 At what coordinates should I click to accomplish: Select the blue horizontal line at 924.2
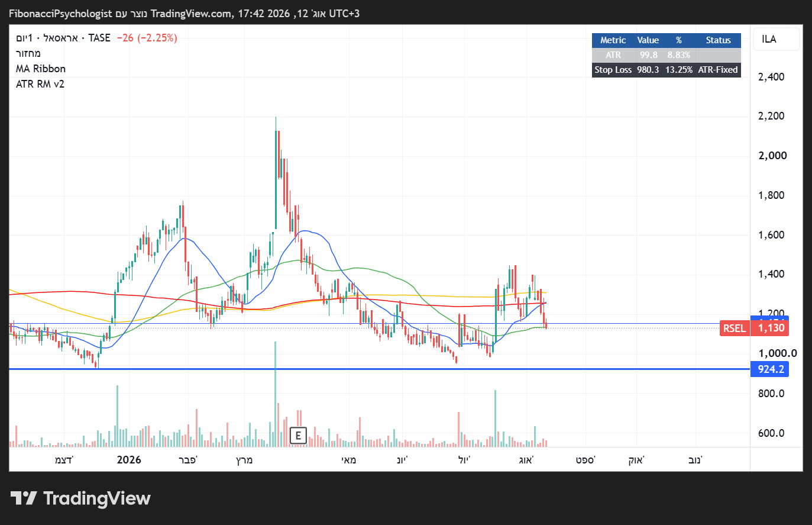point(378,369)
